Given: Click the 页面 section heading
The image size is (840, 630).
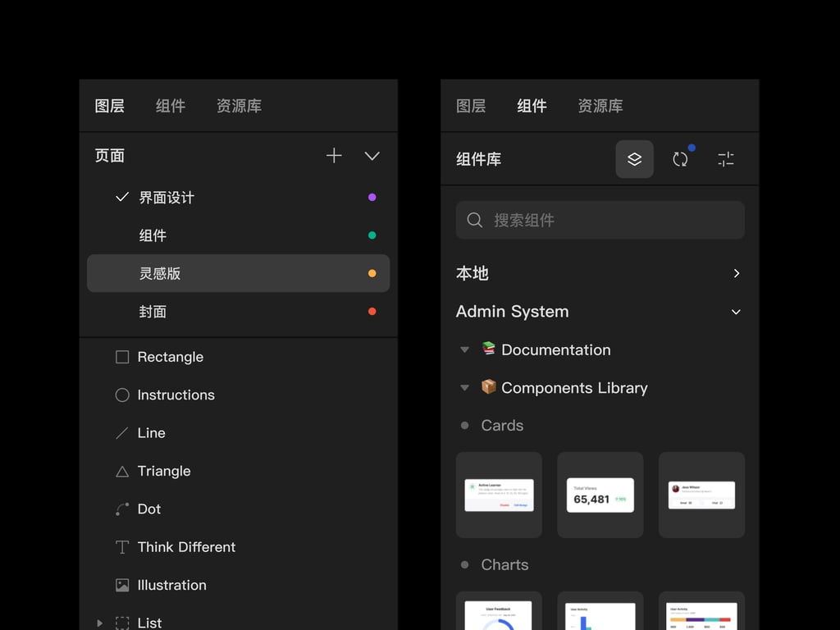Looking at the screenshot, I should (x=109, y=156).
